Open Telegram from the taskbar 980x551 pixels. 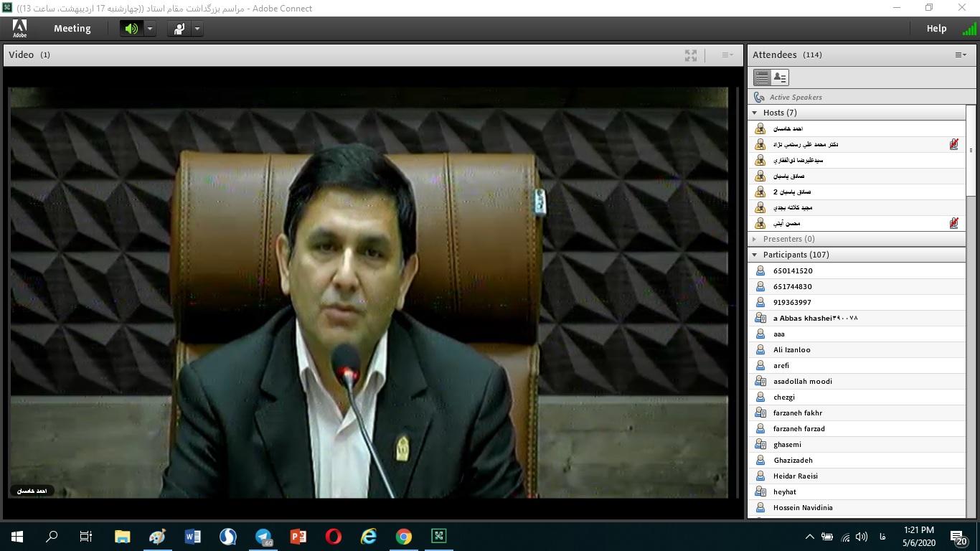coord(263,537)
